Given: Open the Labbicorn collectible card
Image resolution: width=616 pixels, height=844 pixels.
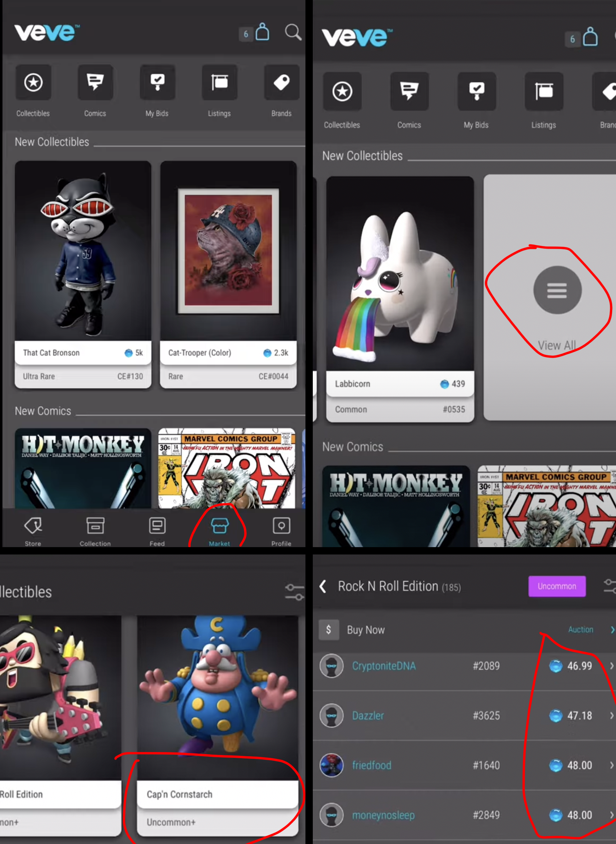Looking at the screenshot, I should (400, 299).
